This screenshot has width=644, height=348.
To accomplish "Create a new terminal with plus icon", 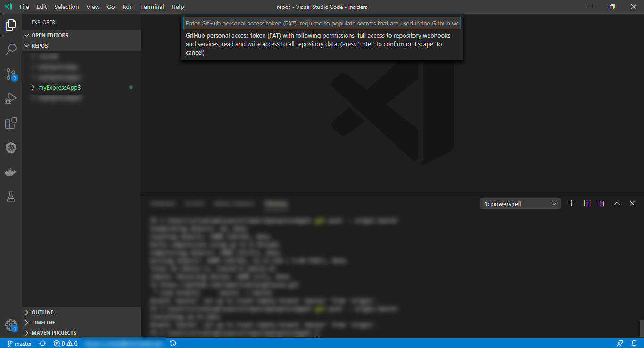I will [x=572, y=203].
